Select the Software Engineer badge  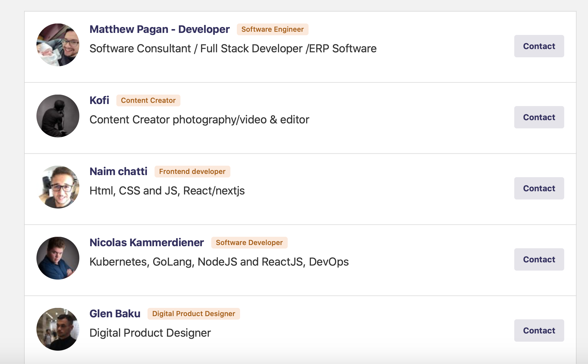272,29
